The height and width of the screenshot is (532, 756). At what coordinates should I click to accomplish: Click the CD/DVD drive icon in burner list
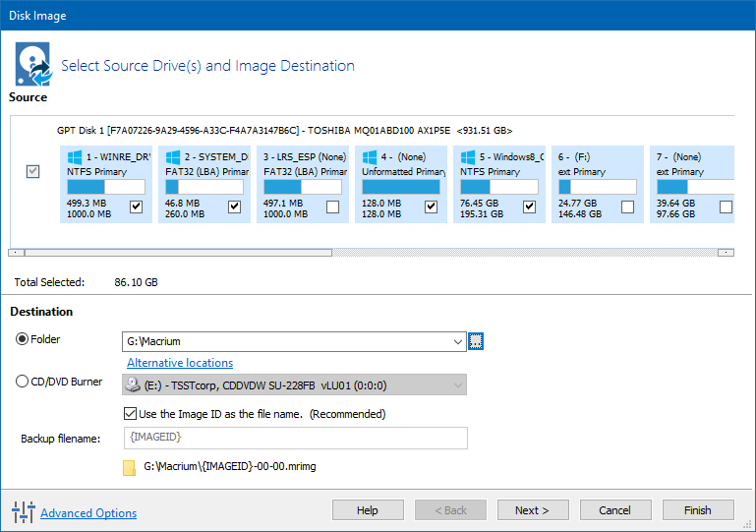click(x=133, y=384)
